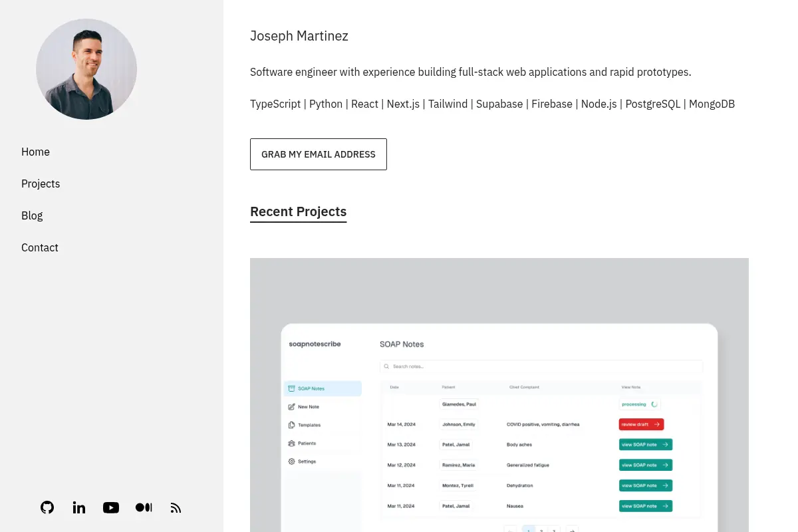
Task: Click the round profile photo
Action: click(x=86, y=69)
